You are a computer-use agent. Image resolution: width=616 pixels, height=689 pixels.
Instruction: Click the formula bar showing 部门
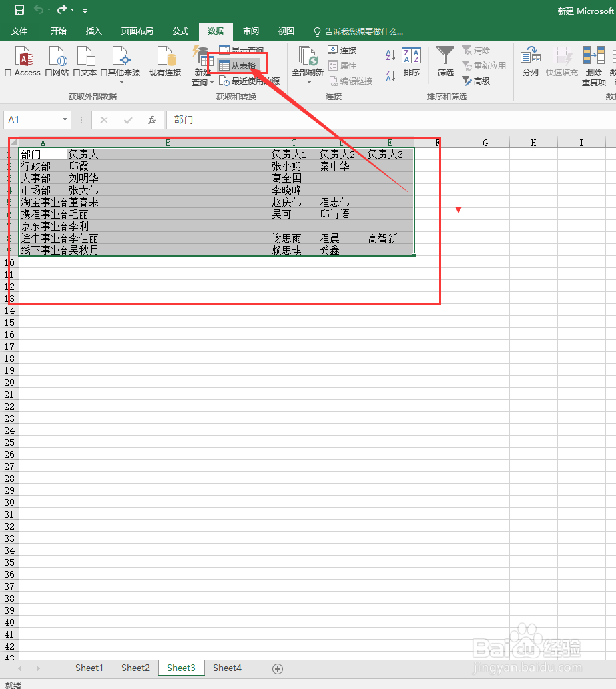391,120
